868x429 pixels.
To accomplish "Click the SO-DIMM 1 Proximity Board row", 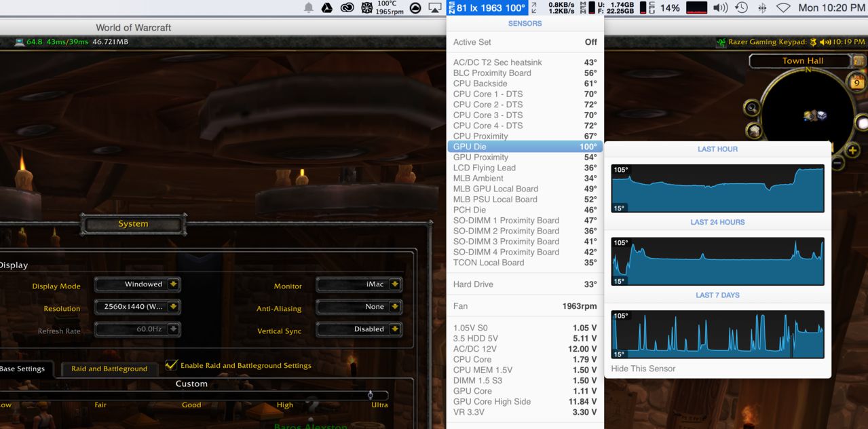I will (525, 221).
